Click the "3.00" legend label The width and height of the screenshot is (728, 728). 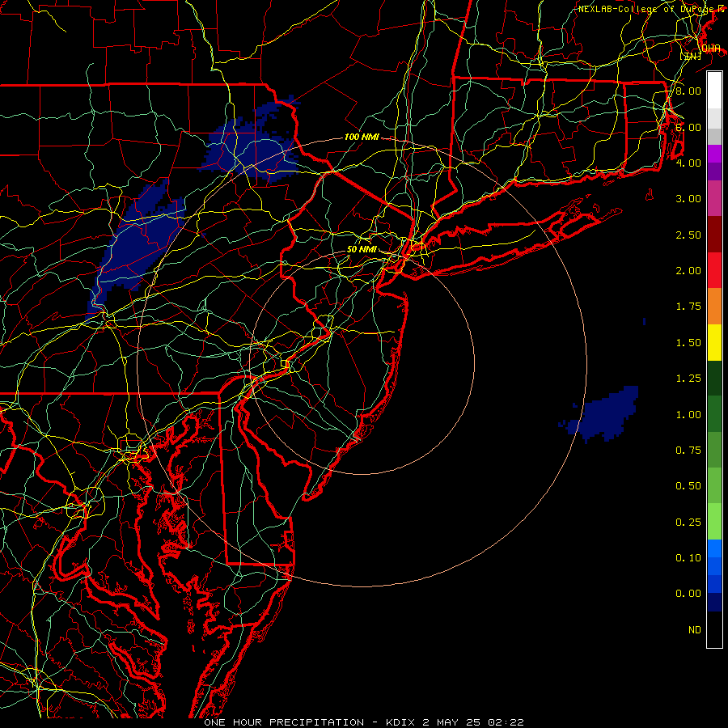(688, 199)
